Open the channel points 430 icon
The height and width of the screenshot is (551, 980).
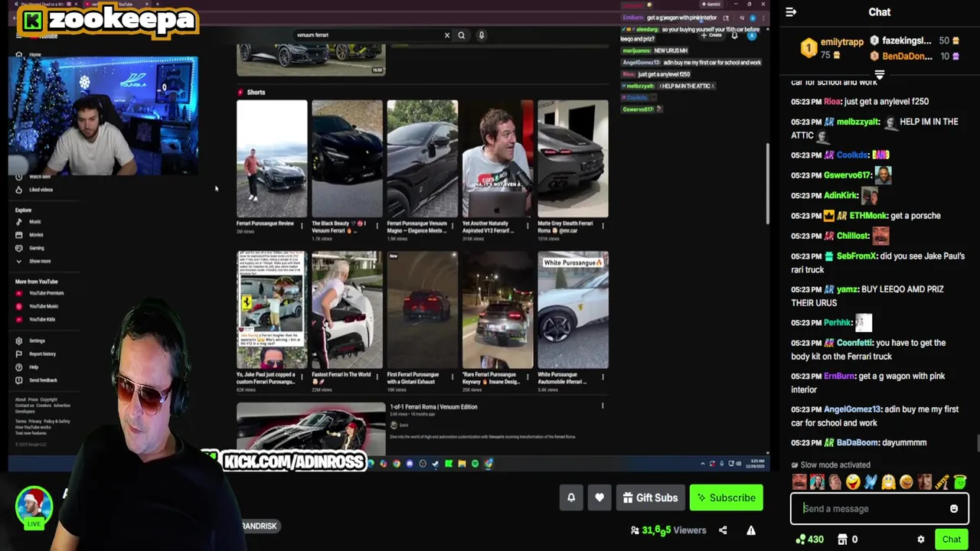click(810, 540)
